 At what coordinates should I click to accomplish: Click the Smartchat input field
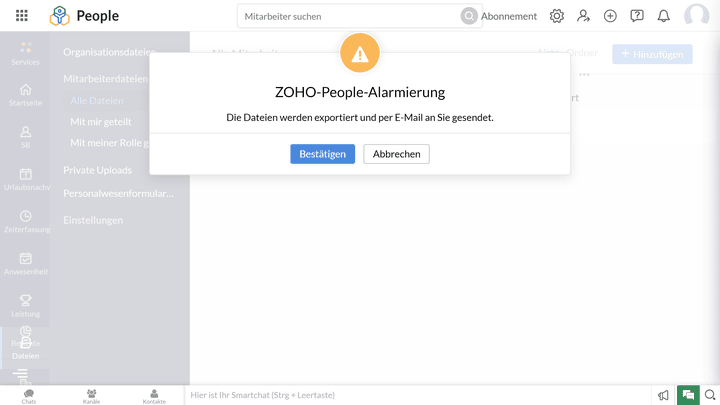click(418, 395)
